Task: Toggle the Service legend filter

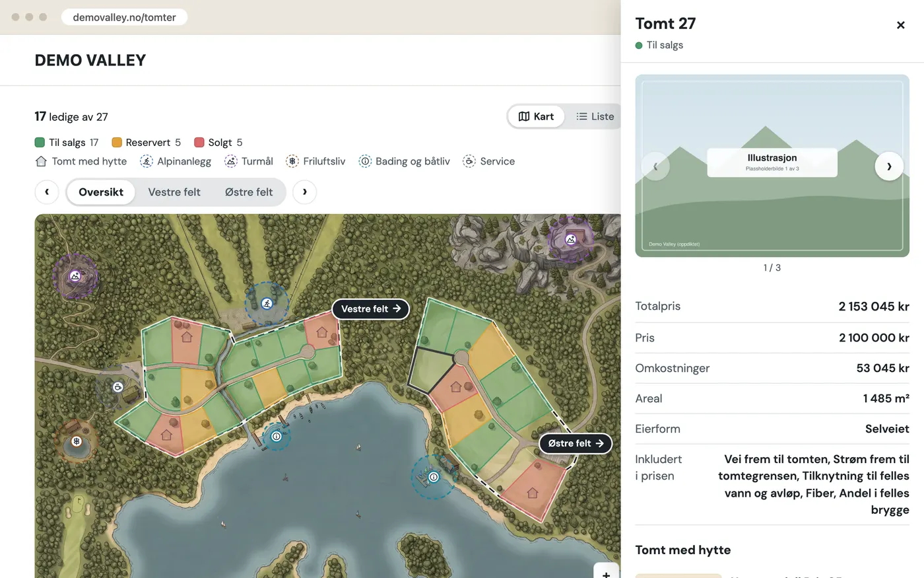Action: 488,161
